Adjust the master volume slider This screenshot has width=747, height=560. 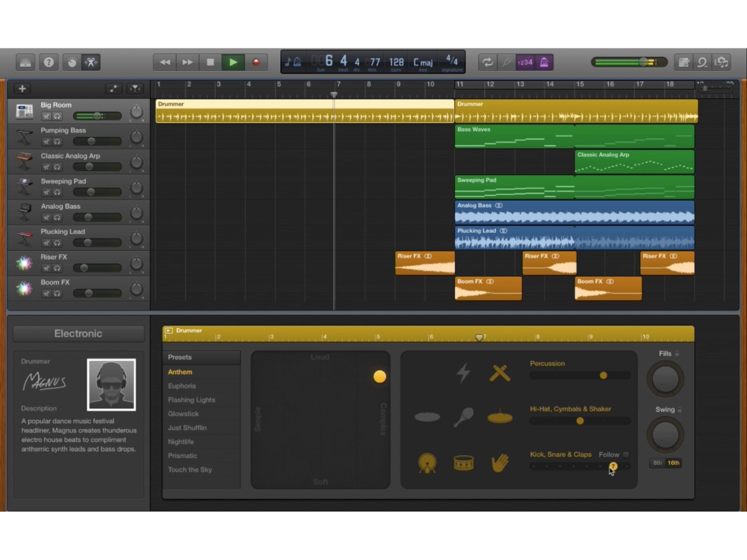click(629, 62)
